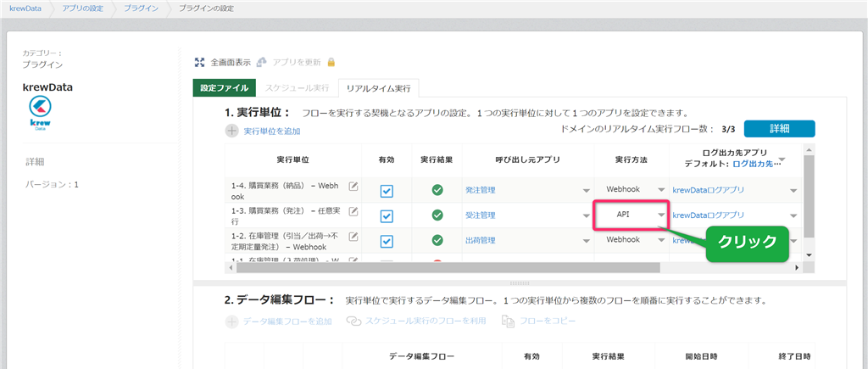Open krewDataログアプリ link in row 1-4
This screenshot has width=868, height=369.
(708, 190)
